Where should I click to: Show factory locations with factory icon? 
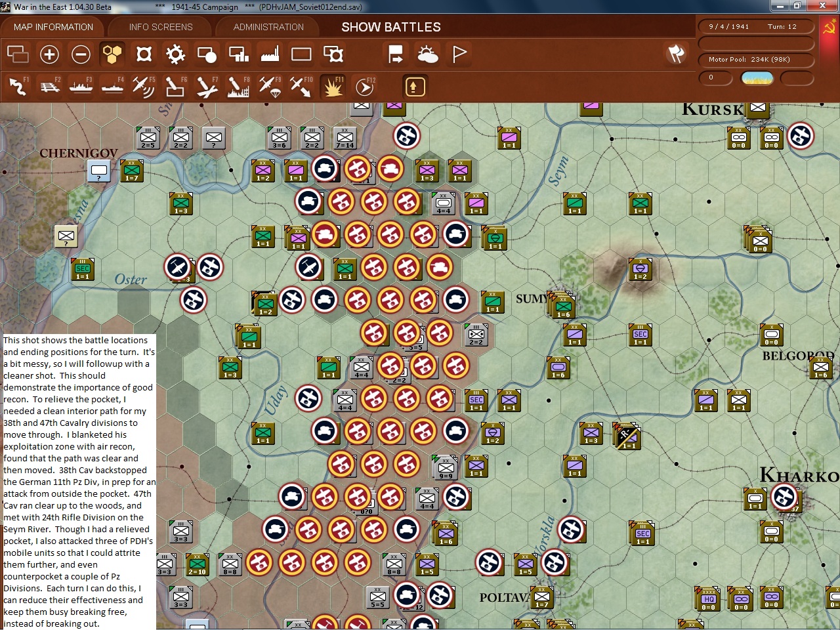point(270,54)
